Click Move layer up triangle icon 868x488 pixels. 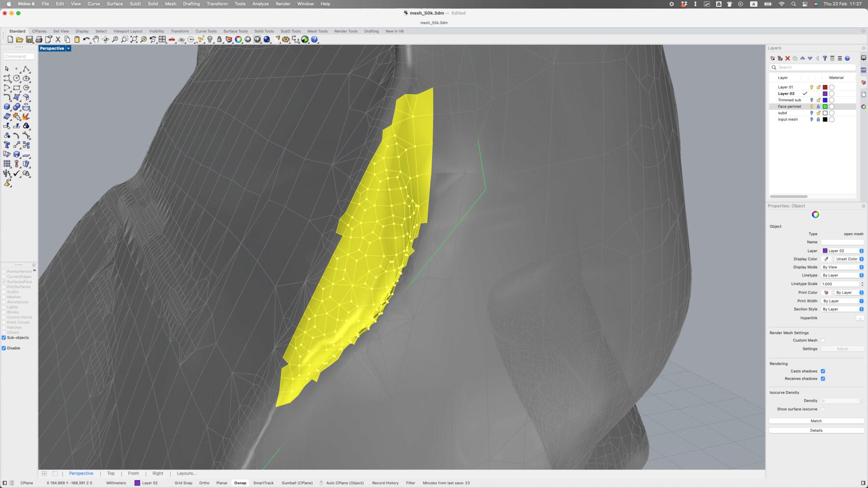click(x=802, y=58)
